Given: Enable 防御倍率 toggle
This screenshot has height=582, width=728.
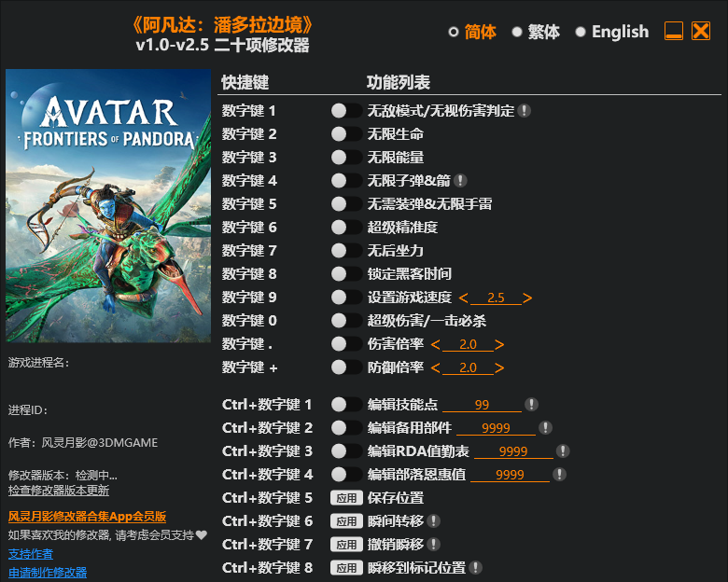Looking at the screenshot, I should [x=346, y=367].
